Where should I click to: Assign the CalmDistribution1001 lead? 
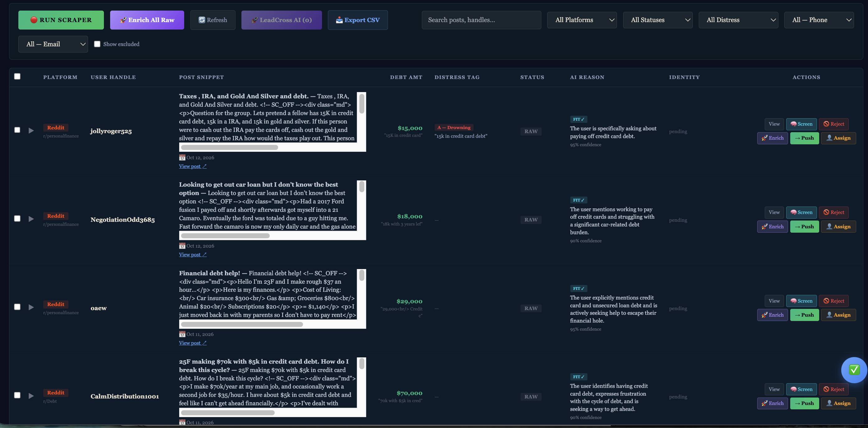click(x=838, y=403)
